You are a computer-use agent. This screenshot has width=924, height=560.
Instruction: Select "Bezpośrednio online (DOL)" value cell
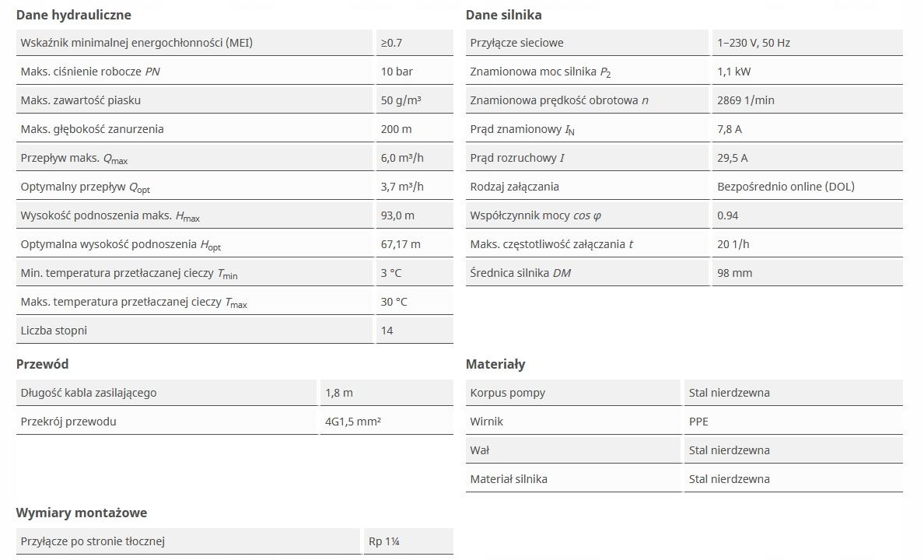[x=786, y=187]
